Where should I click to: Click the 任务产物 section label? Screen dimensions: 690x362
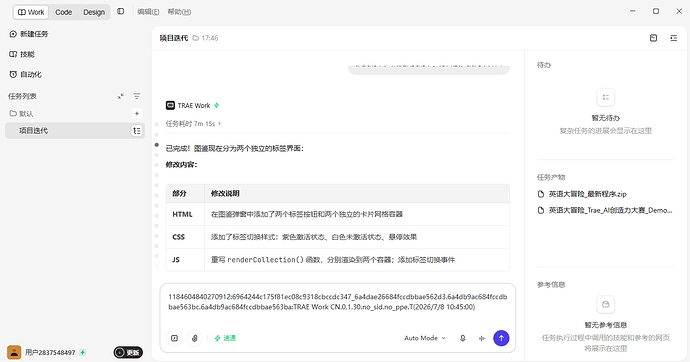(x=551, y=177)
